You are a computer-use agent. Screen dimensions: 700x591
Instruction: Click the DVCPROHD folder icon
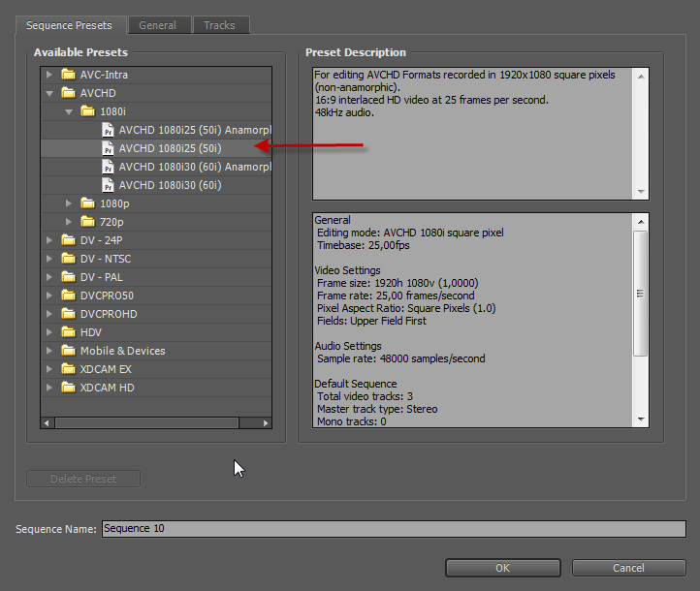click(68, 314)
